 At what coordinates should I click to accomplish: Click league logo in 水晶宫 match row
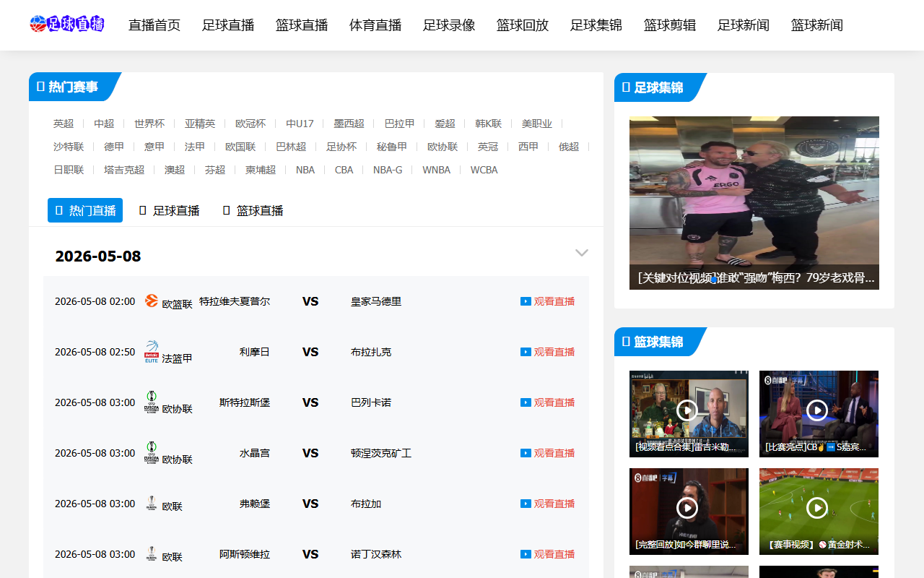tap(152, 452)
